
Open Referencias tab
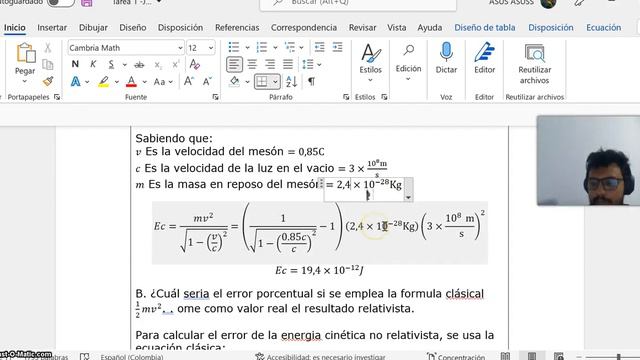tap(237, 27)
